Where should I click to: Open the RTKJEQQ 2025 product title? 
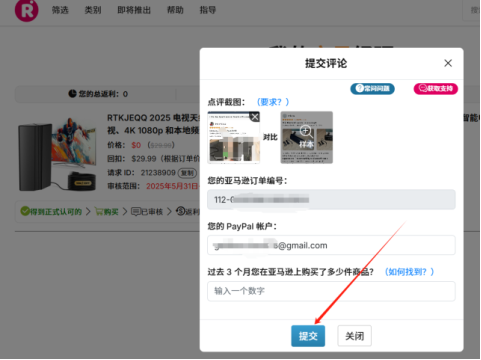[x=153, y=124]
